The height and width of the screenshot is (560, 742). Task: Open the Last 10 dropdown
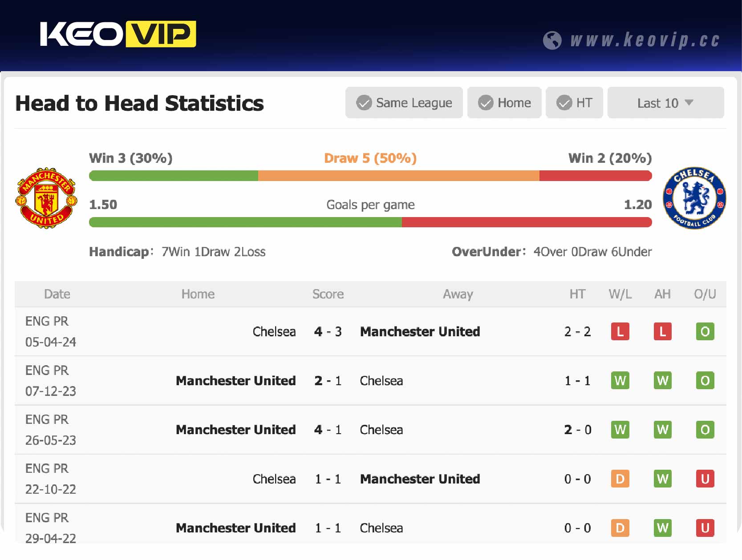click(x=665, y=103)
